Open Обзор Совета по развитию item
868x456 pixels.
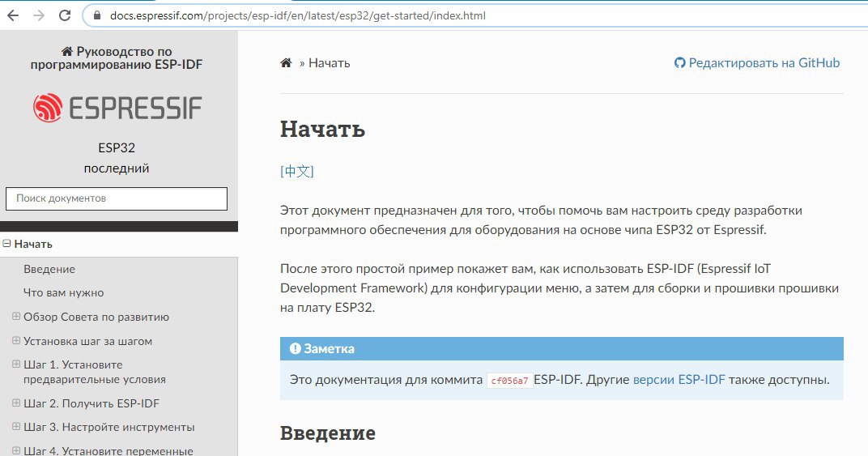coord(96,317)
